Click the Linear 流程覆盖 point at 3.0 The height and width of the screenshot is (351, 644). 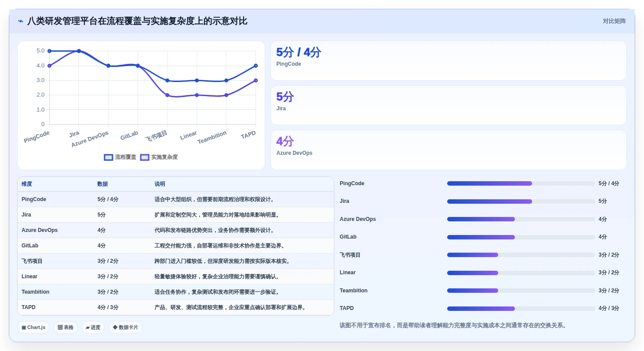(197, 80)
